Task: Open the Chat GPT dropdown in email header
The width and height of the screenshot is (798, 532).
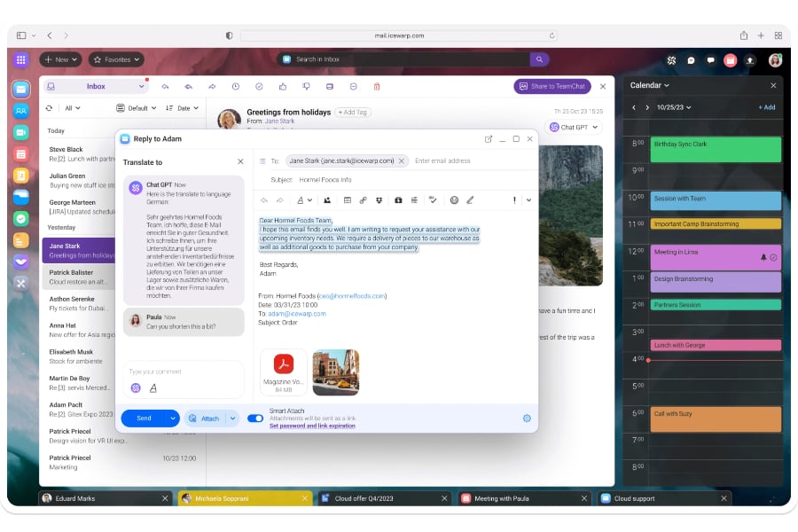Action: tap(574, 128)
